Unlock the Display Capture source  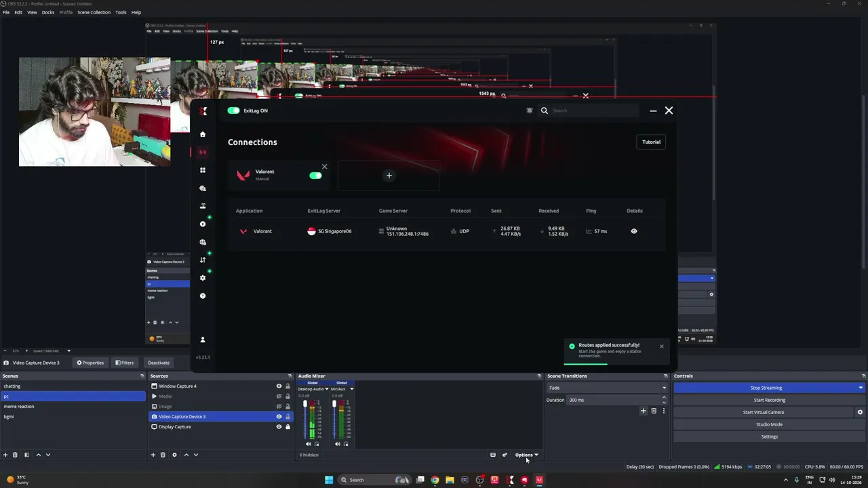[288, 427]
